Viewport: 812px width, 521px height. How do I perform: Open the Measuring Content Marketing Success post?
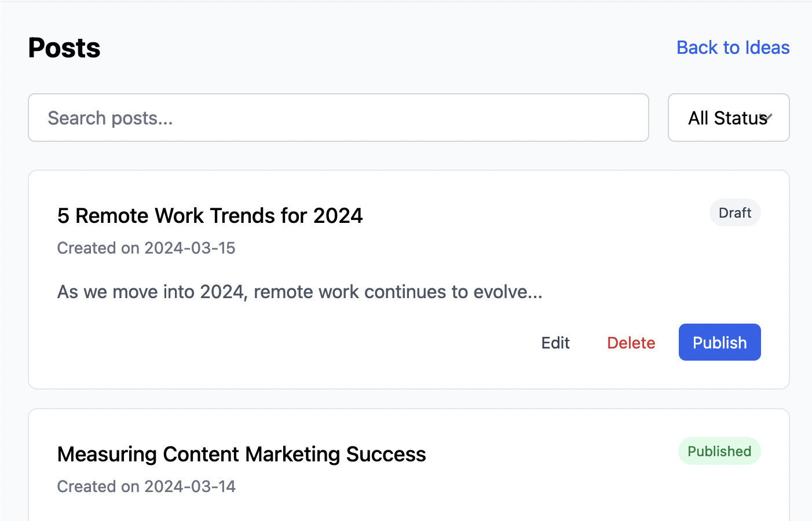241,454
